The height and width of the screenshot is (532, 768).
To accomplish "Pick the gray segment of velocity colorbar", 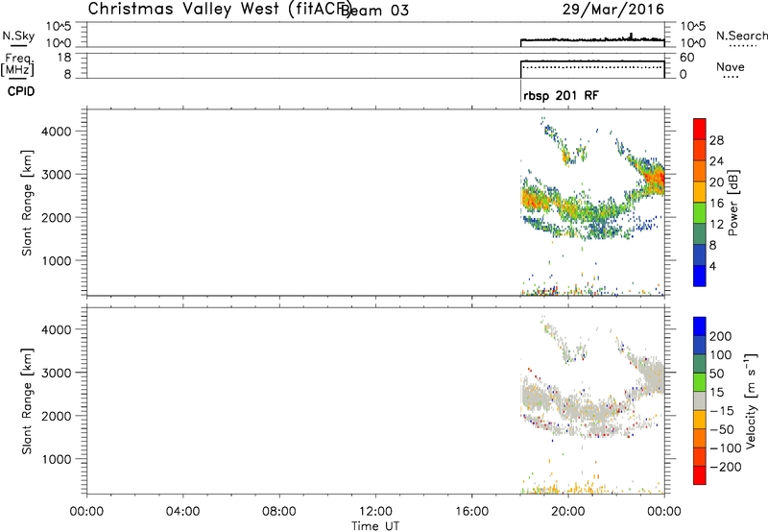I will [700, 401].
